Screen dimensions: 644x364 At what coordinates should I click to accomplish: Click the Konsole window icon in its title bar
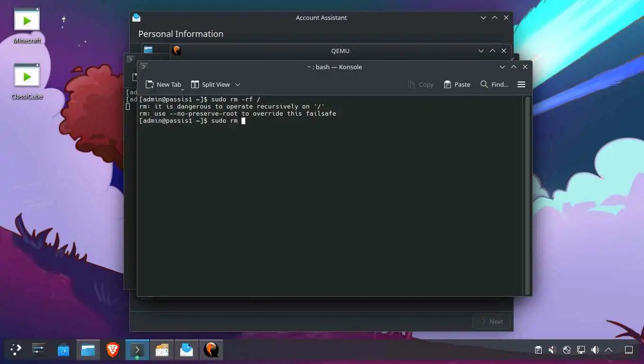144,67
